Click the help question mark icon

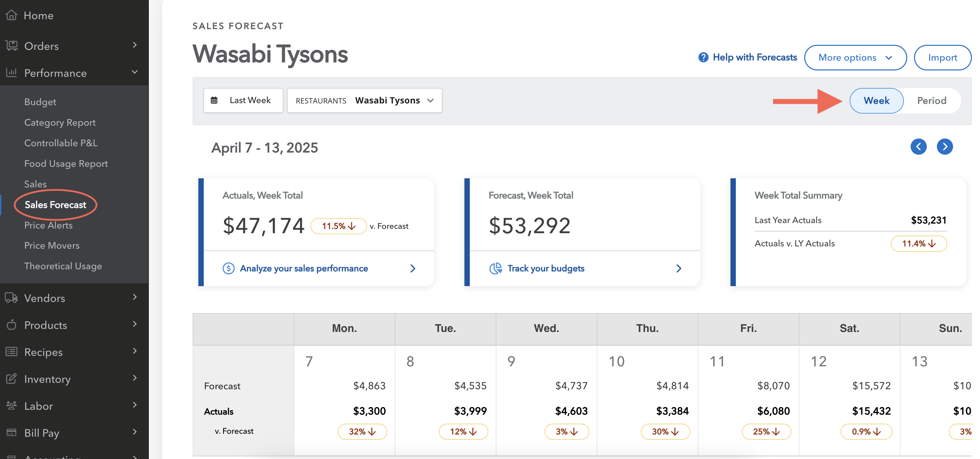pyautogui.click(x=704, y=58)
